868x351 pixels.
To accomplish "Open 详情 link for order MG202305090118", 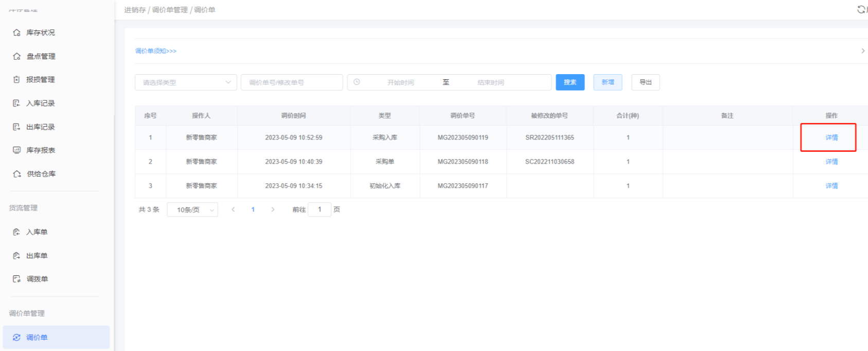I will pos(831,162).
